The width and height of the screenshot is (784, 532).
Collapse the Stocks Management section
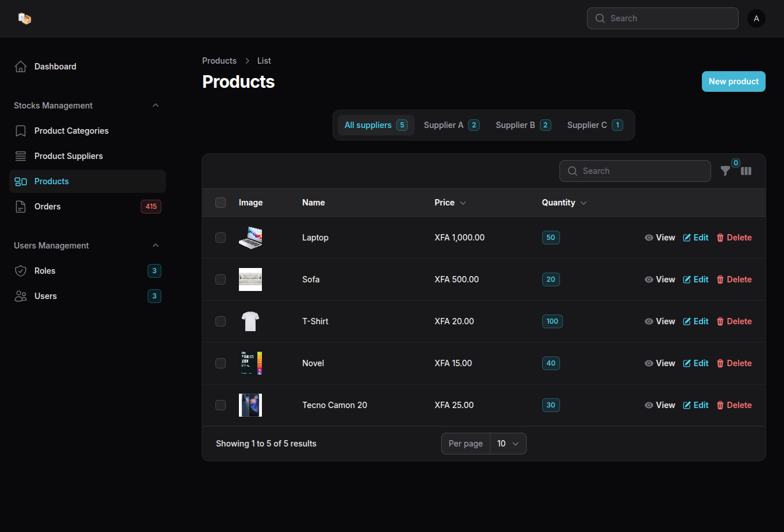pos(156,106)
